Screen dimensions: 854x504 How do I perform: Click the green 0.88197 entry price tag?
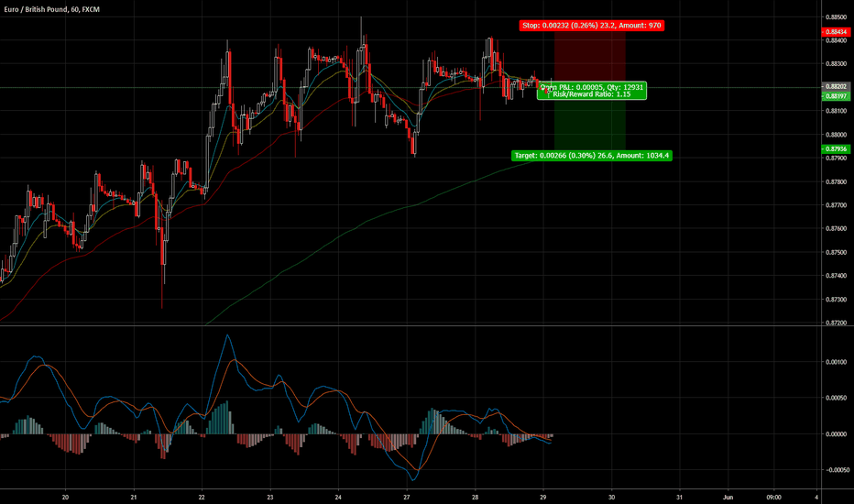(836, 96)
